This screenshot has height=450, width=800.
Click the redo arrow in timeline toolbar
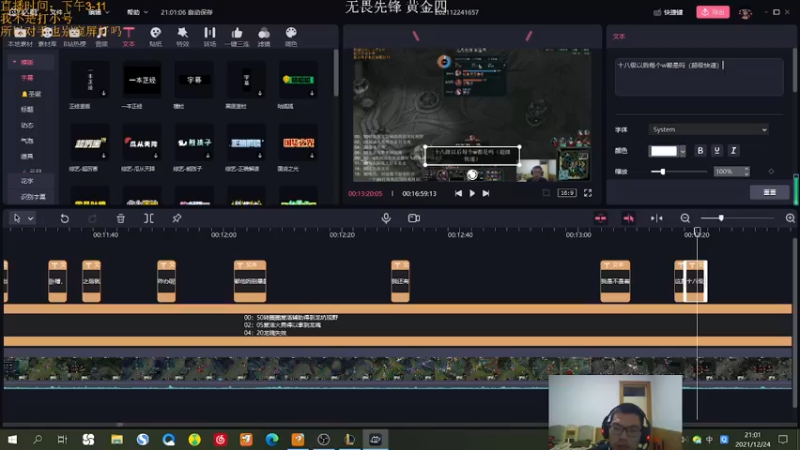tap(92, 218)
